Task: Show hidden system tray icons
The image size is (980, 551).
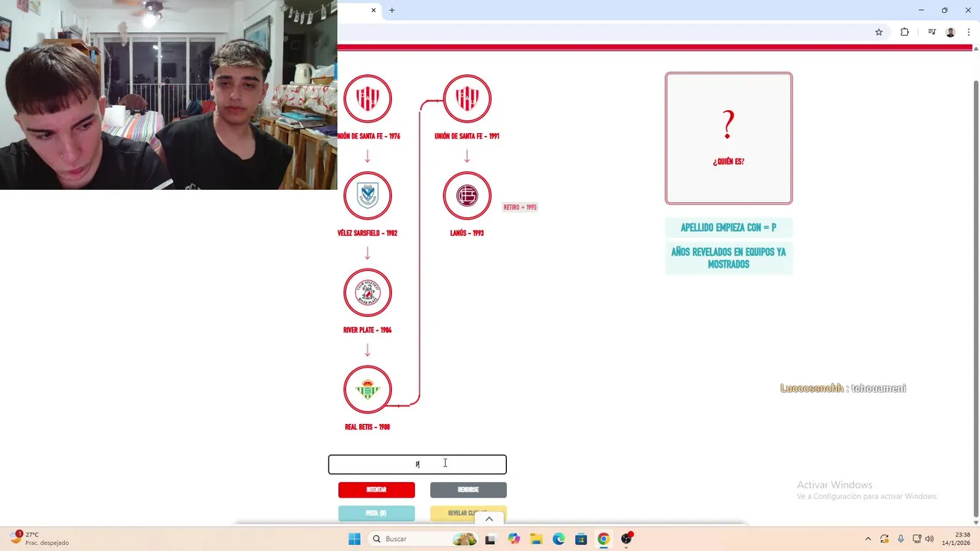Action: (867, 539)
